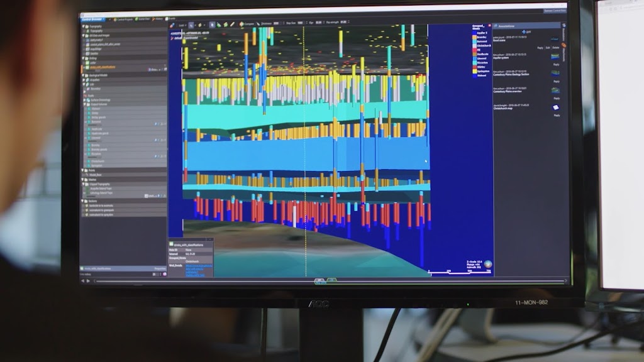This screenshot has width=644, height=362.
Task: Click the Riccarton legend color swatch
Action: (474, 63)
